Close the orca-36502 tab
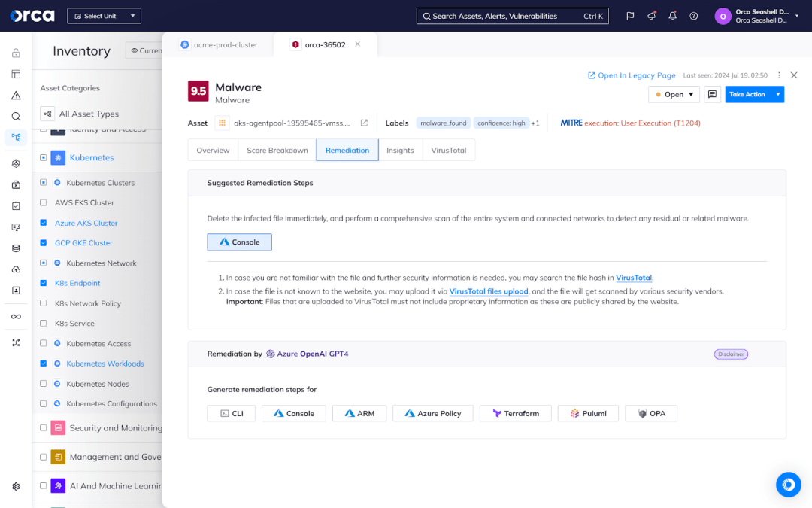The image size is (812, 508). point(357,44)
